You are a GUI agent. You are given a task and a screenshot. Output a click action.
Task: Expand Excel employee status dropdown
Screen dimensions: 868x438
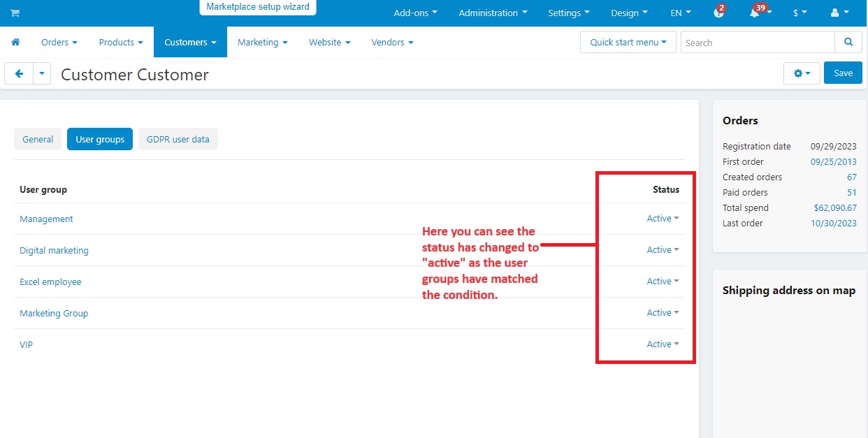[663, 282]
